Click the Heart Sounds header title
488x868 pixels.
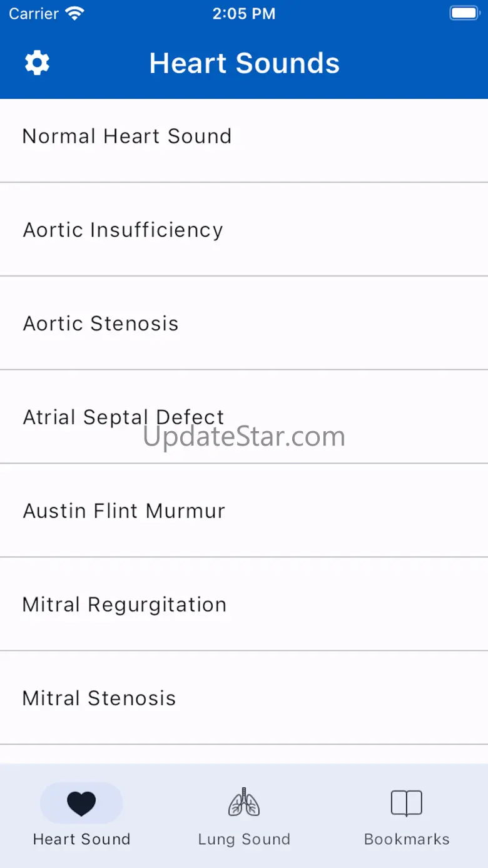click(244, 63)
